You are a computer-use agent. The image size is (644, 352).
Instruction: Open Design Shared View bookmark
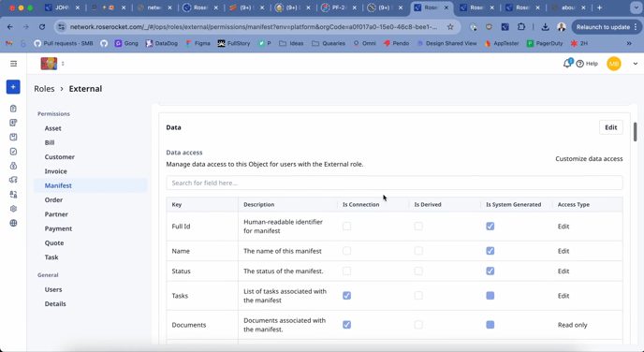click(446, 43)
